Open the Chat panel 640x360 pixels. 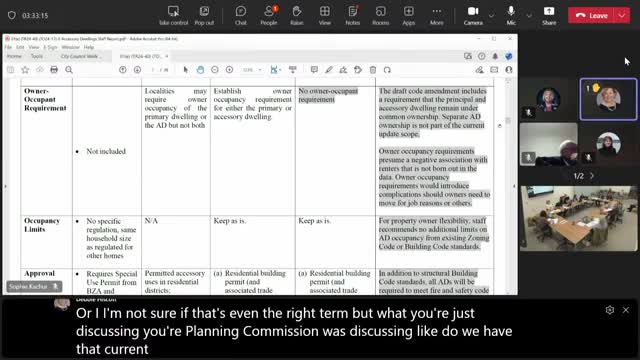coord(241,16)
